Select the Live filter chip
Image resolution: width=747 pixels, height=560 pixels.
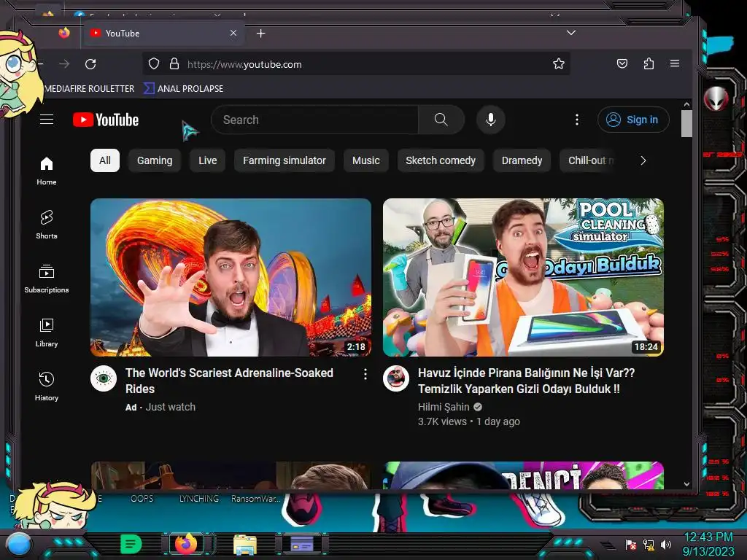[x=207, y=160]
